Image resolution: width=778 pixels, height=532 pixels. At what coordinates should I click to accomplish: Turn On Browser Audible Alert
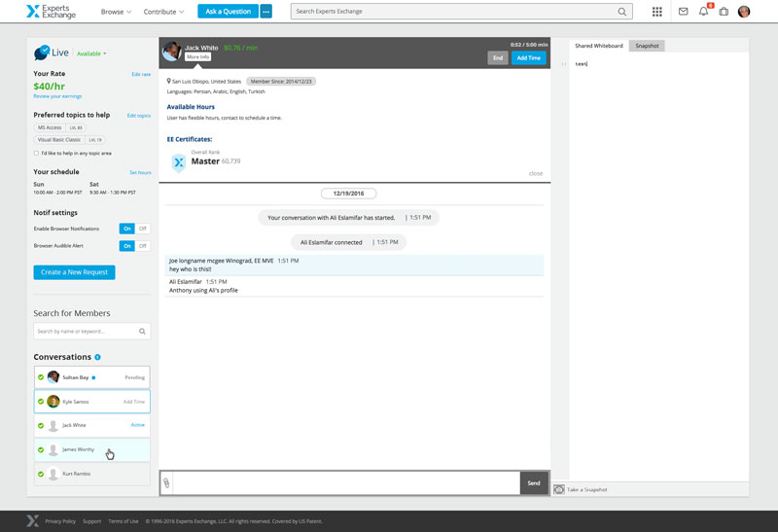[x=127, y=246]
